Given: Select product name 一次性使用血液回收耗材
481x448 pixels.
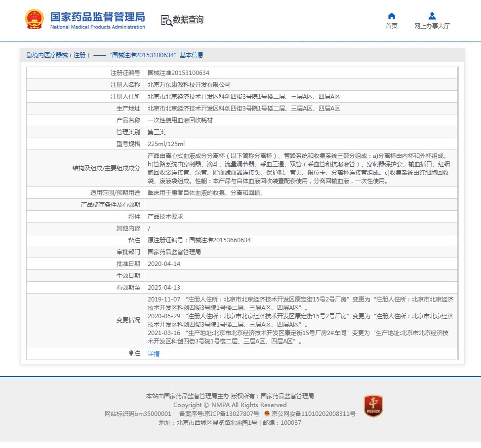Looking at the screenshot, I should [x=180, y=120].
